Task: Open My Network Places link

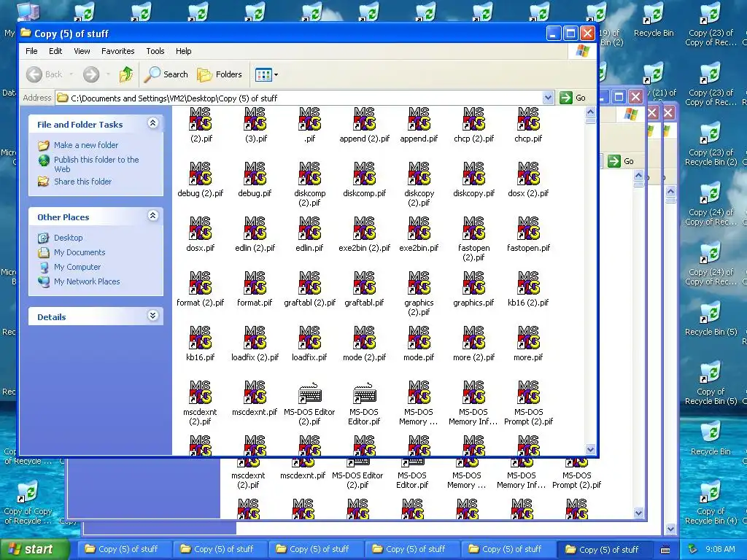Action: tap(87, 281)
